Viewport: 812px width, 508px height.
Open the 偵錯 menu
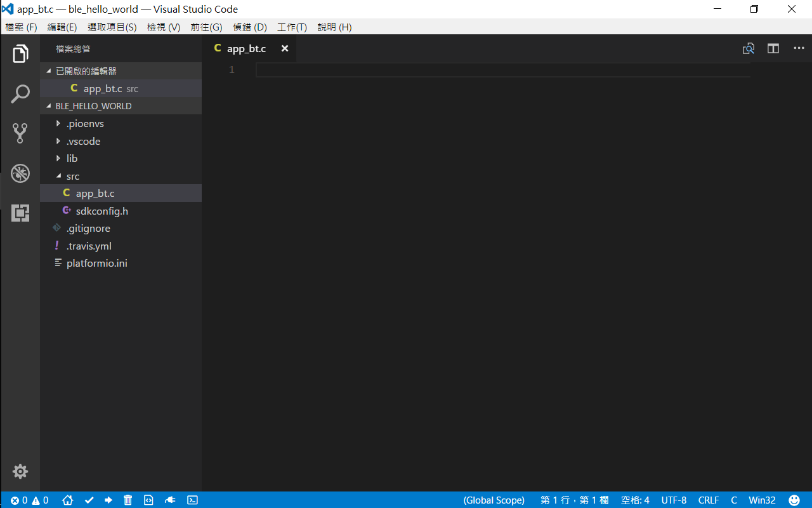[249, 27]
